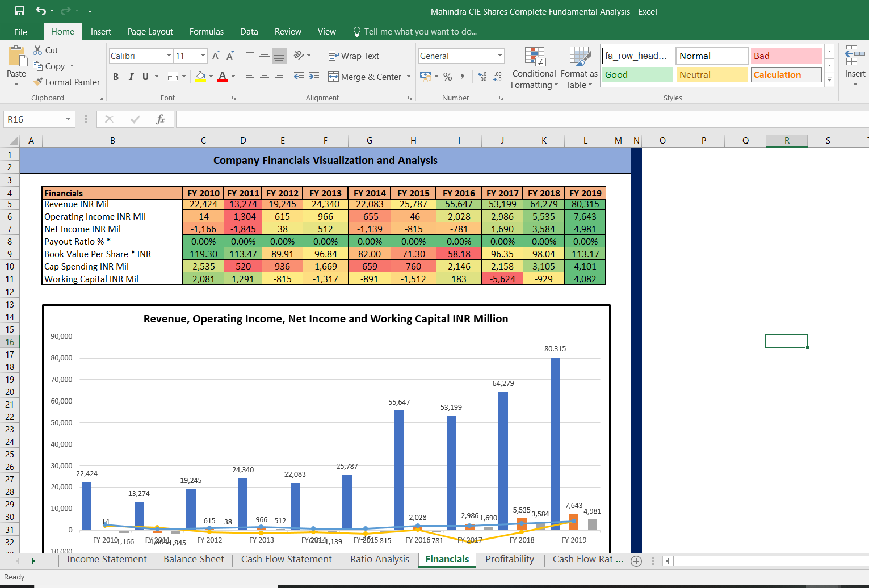Decrease font size with the small A icon
869x588 pixels.
[230, 56]
